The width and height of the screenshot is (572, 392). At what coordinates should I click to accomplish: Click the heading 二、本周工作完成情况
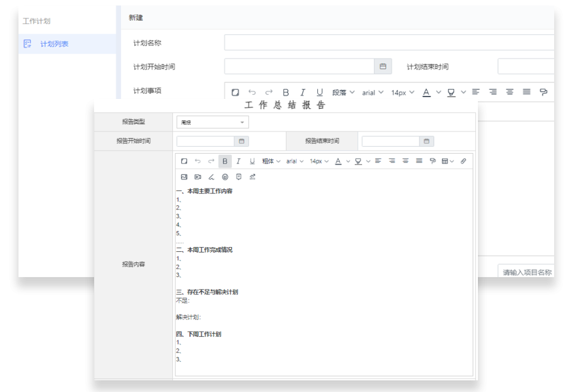[204, 249]
